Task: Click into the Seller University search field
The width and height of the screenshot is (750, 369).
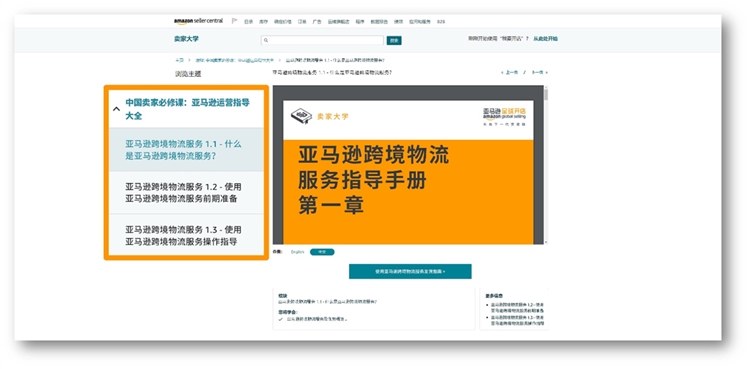Action: pyautogui.click(x=322, y=40)
